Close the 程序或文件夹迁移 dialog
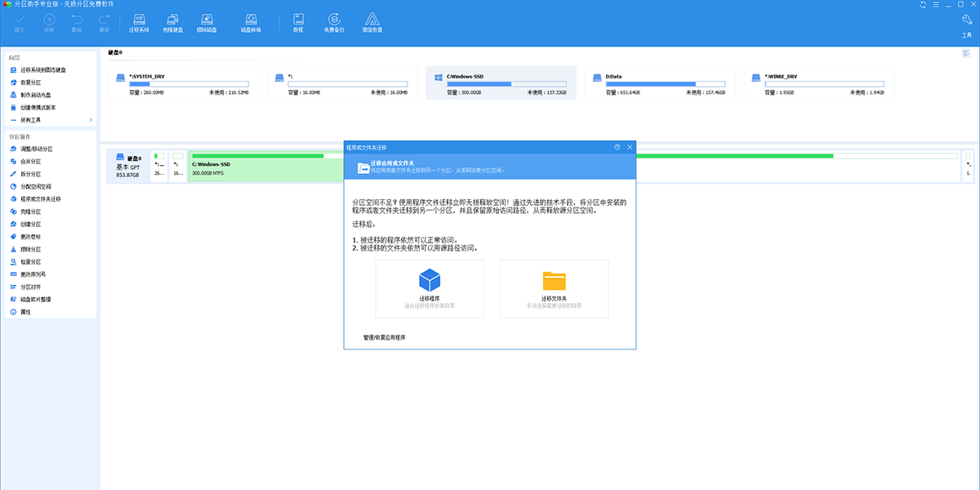Image resolution: width=980 pixels, height=490 pixels. point(630,147)
